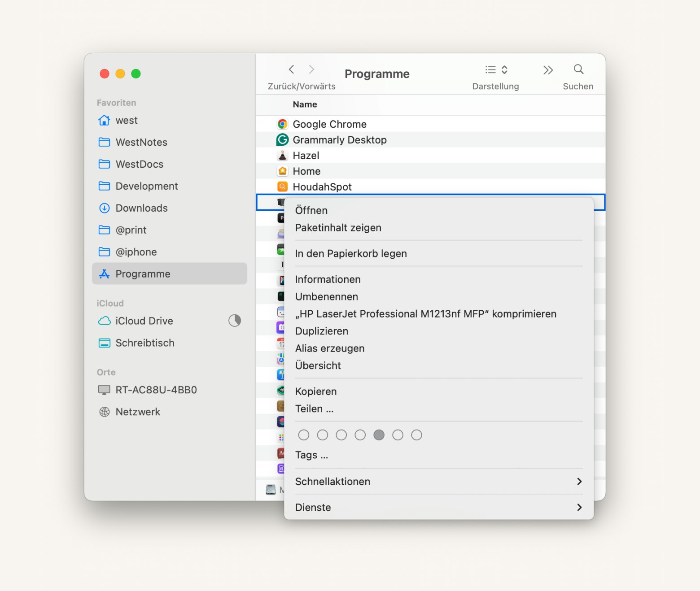This screenshot has height=591, width=700.
Task: Select the @iphone sidebar folder
Action: [x=170, y=252]
